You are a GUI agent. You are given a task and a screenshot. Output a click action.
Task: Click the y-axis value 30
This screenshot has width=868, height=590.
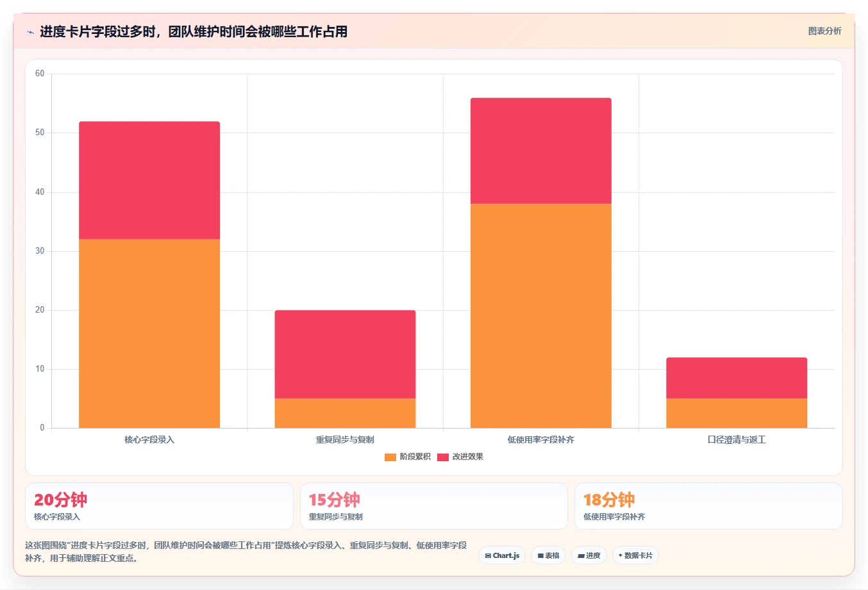click(40, 251)
